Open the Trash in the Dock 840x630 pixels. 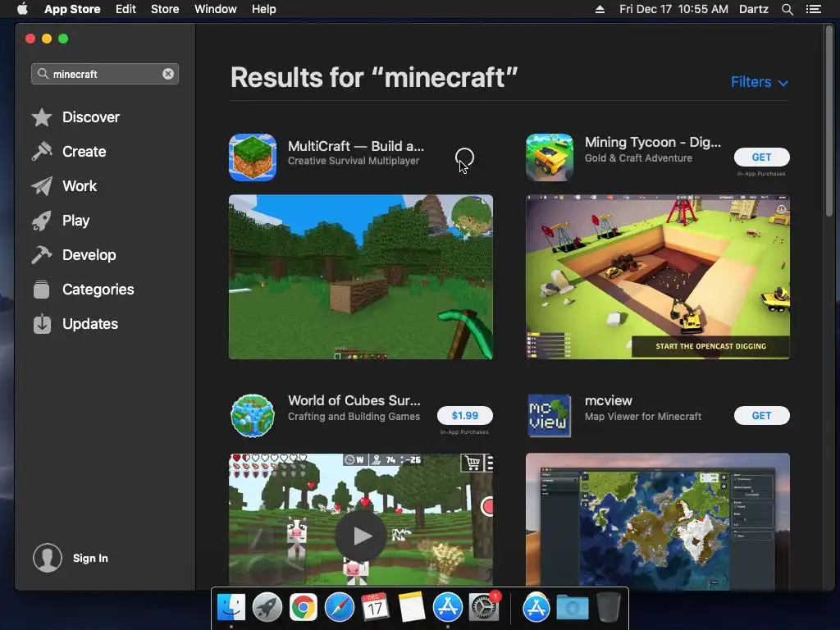tap(609, 608)
